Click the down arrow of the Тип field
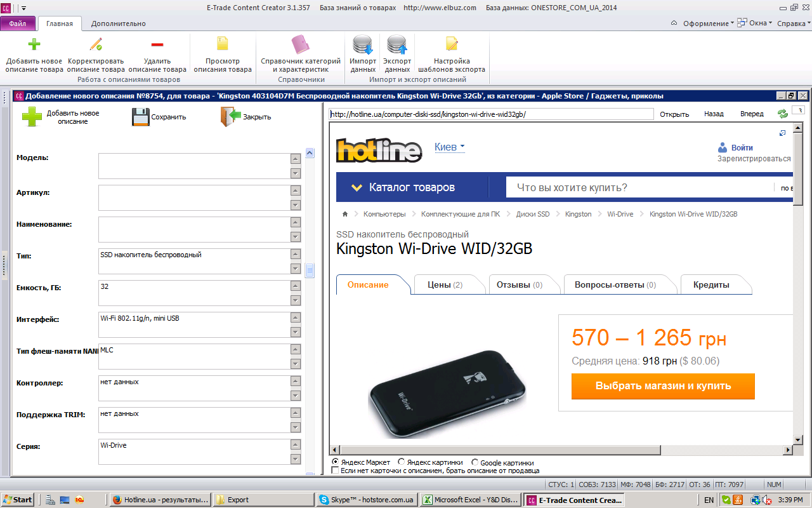This screenshot has height=508, width=812. 295,269
